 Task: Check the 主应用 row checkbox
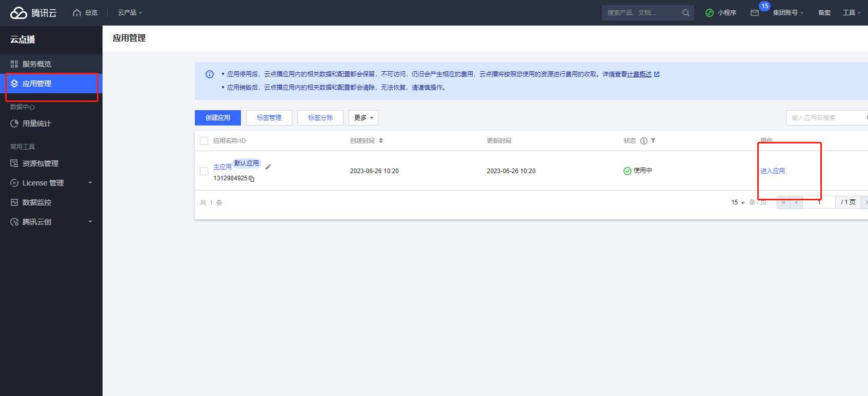tap(204, 171)
